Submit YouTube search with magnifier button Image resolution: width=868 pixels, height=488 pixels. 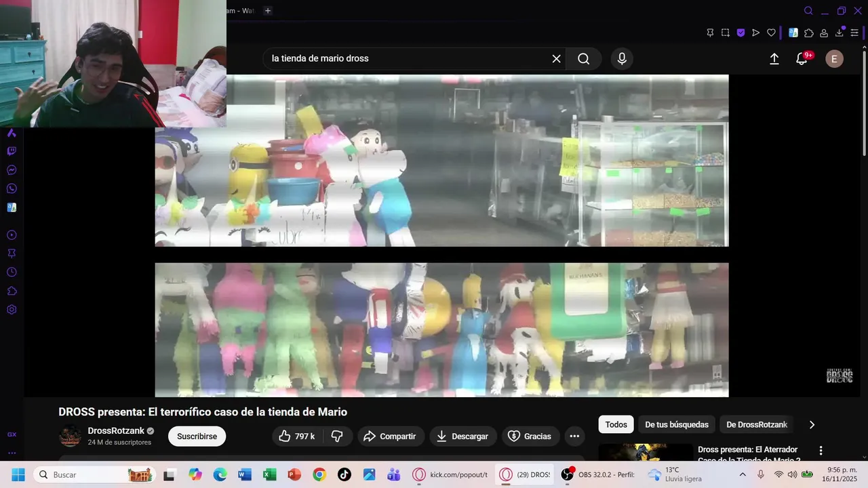tap(583, 59)
